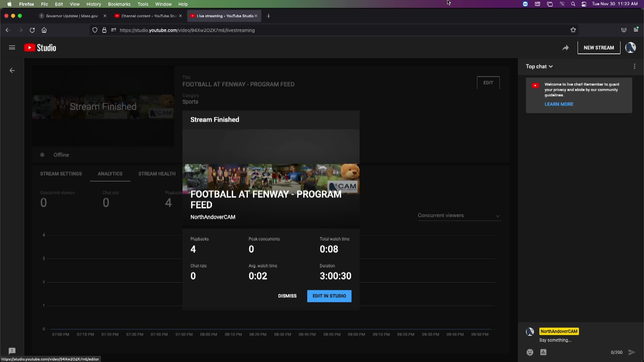Viewport: 644px width, 362px height.
Task: Open the YouTube Studio hamburger menu
Action: click(x=12, y=48)
